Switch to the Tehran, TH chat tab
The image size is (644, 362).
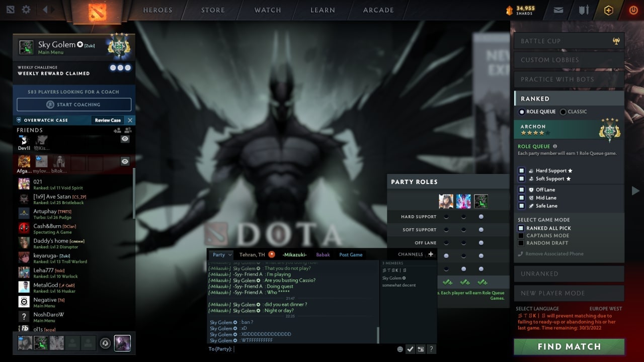[252, 255]
